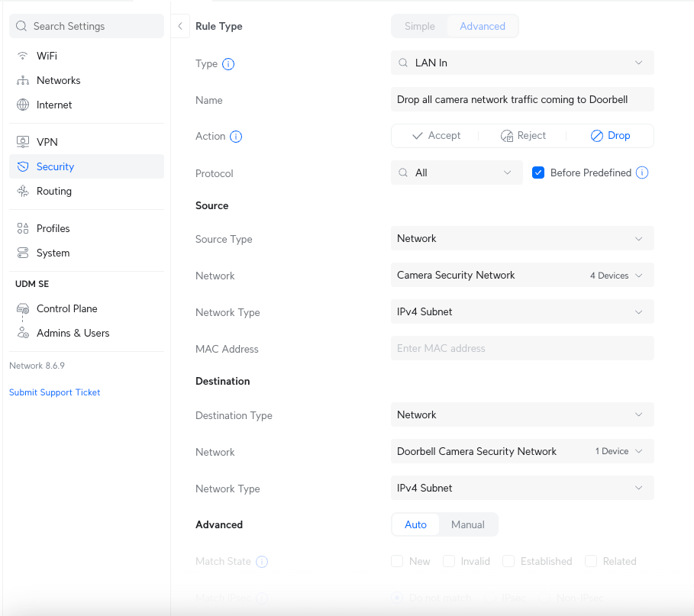The image size is (694, 616).
Task: Click the 4 Devices count label
Action: [609, 276]
